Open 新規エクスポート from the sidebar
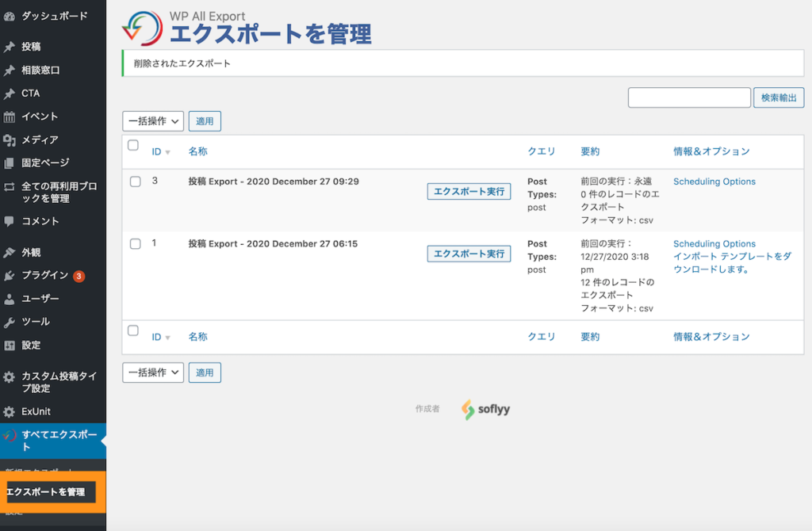 (x=44, y=468)
